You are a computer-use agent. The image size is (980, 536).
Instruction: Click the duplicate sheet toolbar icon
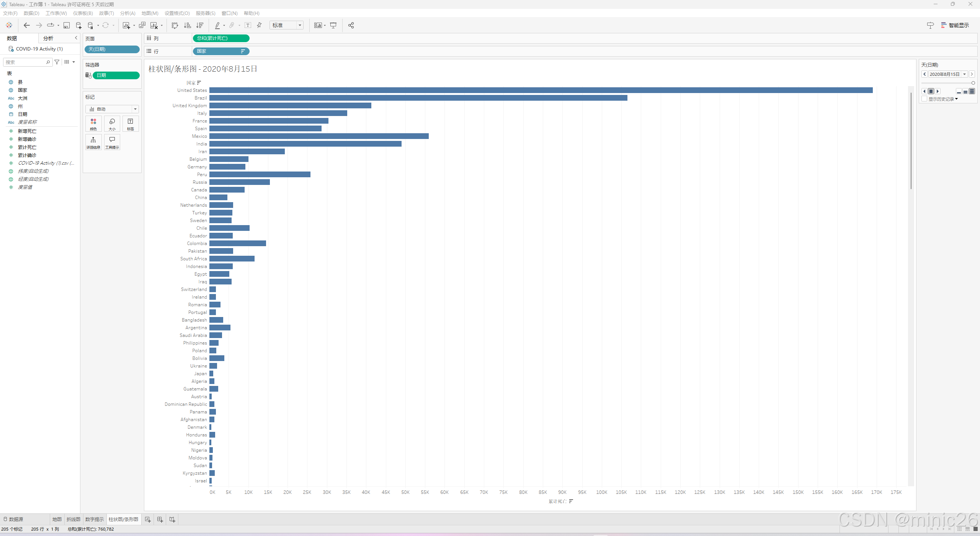tap(142, 25)
